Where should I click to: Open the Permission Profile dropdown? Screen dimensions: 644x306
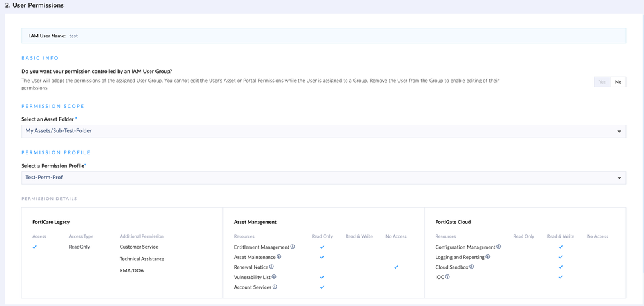click(x=323, y=178)
